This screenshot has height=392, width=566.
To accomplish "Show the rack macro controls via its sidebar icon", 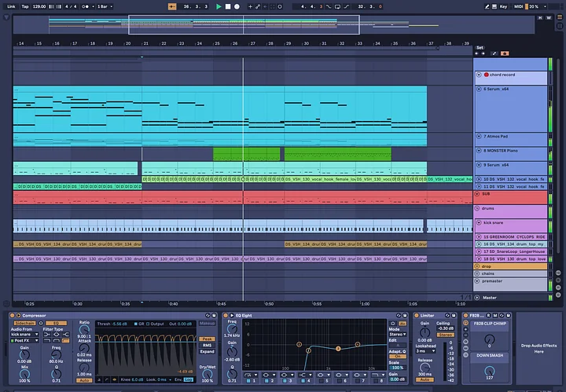I will point(465,323).
